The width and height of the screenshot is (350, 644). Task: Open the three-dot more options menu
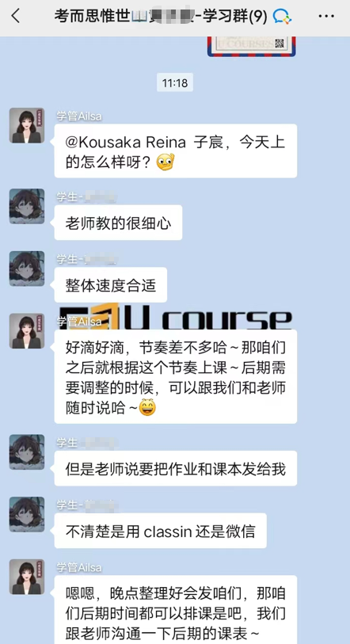click(326, 17)
